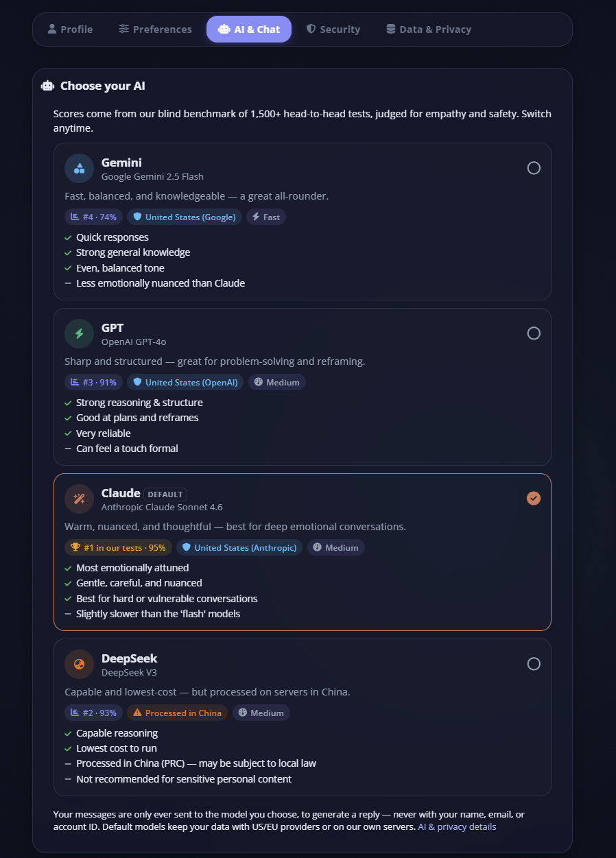Click the GPT lightning bolt avatar icon
This screenshot has width=616, height=858.
click(79, 333)
